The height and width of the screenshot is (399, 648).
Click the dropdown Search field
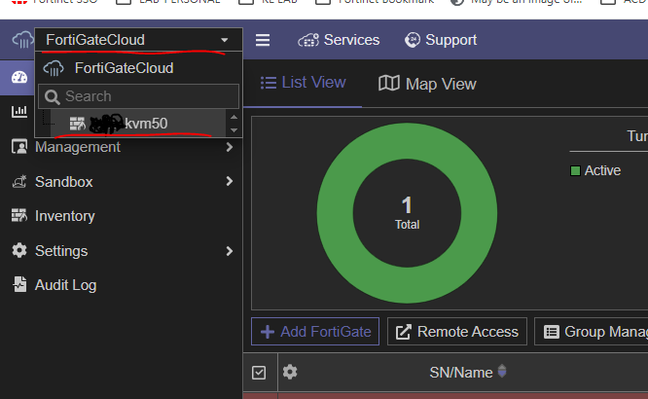click(138, 96)
